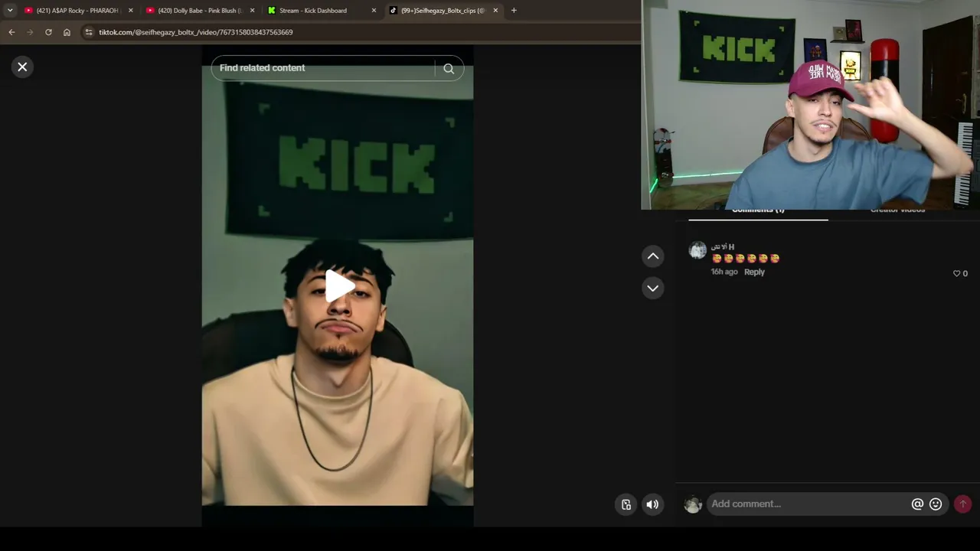Close the A$AP Rocky - PHARAOH tab
This screenshot has width=980, height=551.
[130, 11]
